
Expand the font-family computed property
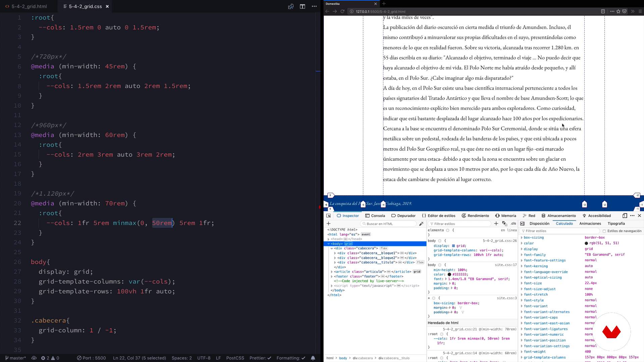click(522, 255)
